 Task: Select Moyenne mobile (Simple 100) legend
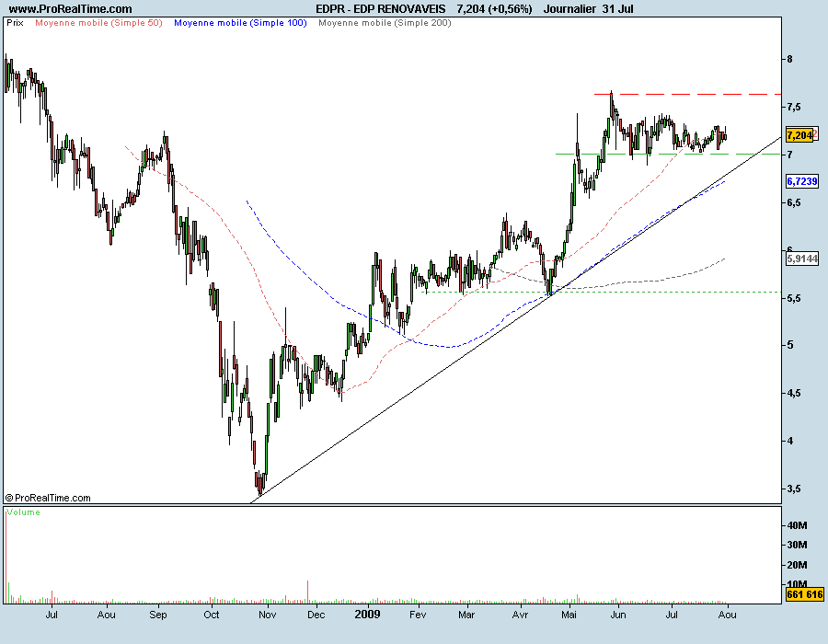[240, 23]
